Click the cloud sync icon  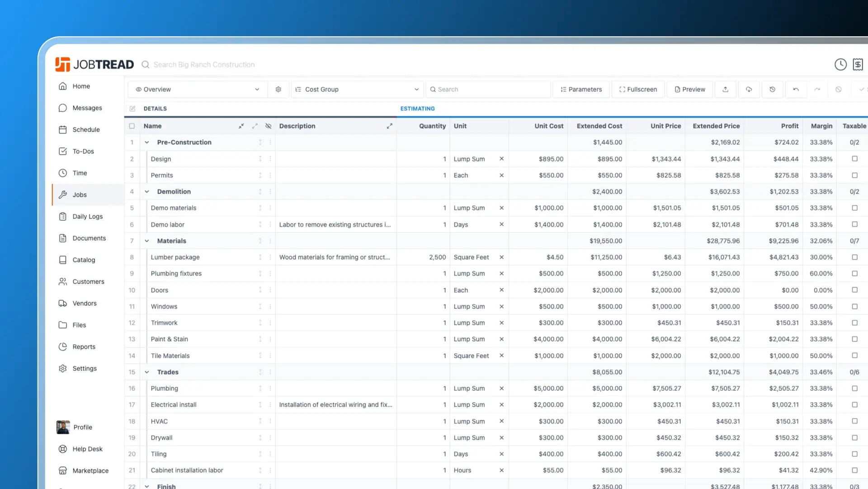pos(749,90)
